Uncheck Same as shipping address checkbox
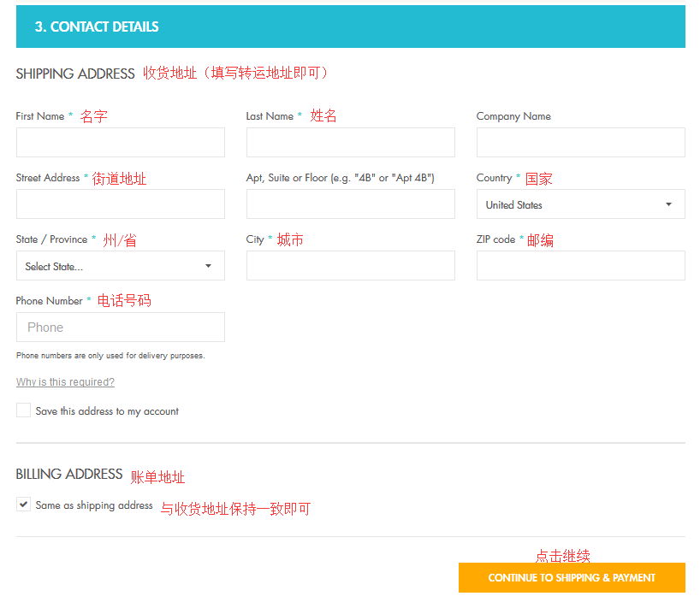 [24, 505]
